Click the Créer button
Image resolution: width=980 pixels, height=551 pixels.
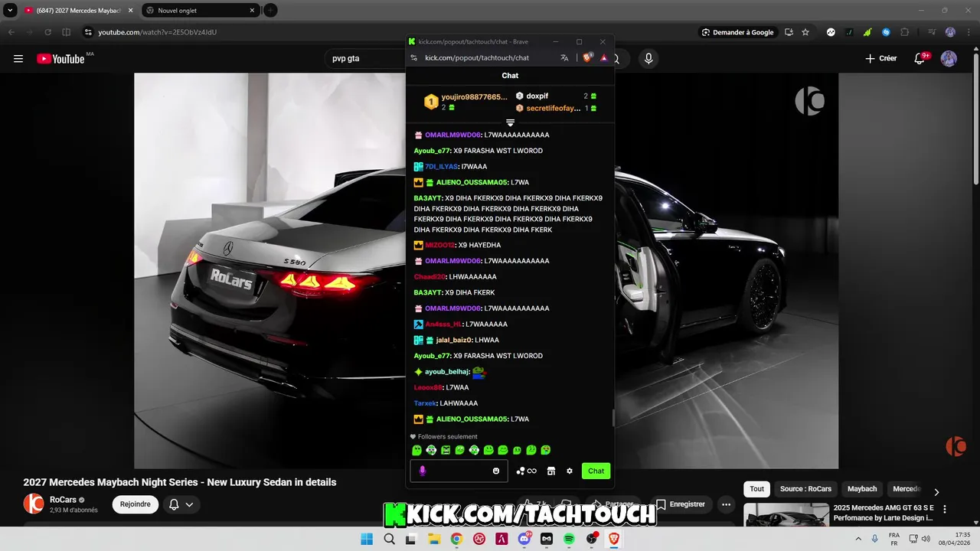(880, 59)
